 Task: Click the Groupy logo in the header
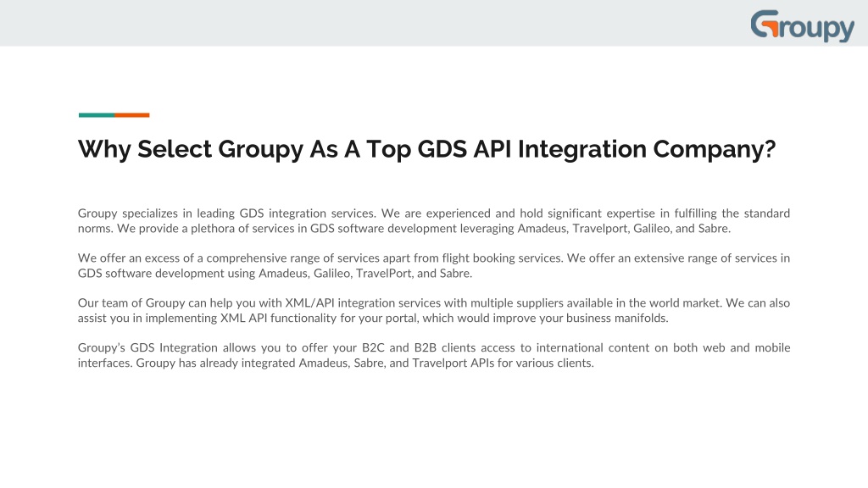(802, 25)
